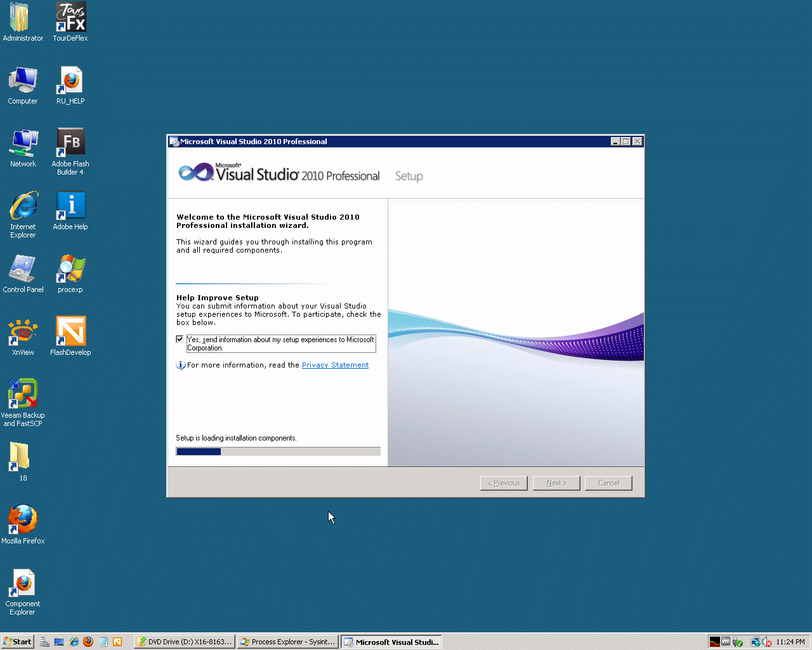
Task: Click the notepad icon in quick launch
Action: (x=103, y=642)
